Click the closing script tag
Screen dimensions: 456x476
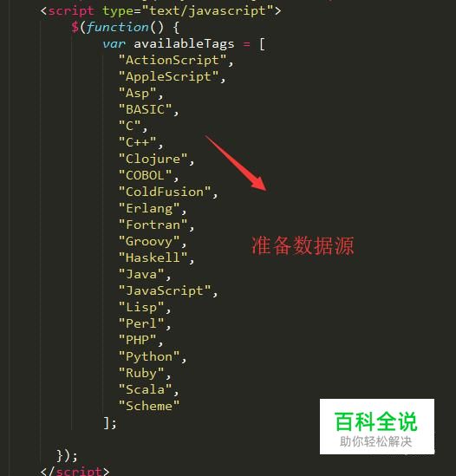click(x=75, y=471)
